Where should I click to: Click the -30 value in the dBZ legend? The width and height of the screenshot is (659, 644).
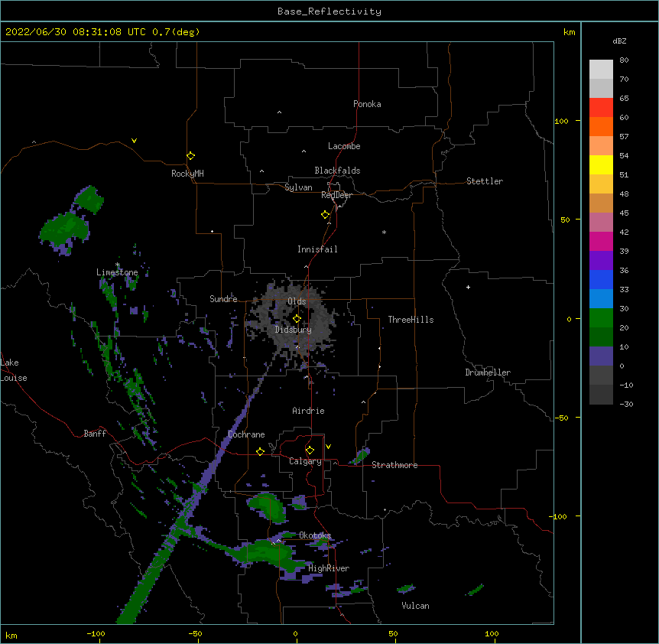[626, 404]
